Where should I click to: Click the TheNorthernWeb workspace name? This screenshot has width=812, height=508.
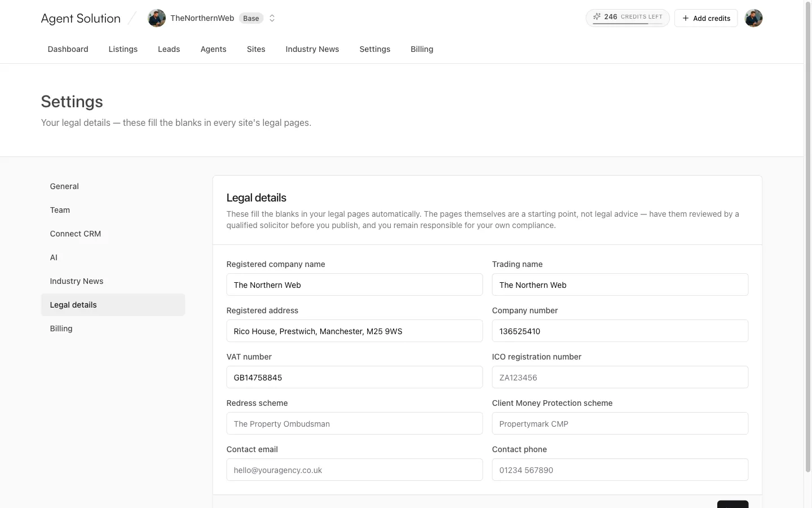[x=202, y=18]
